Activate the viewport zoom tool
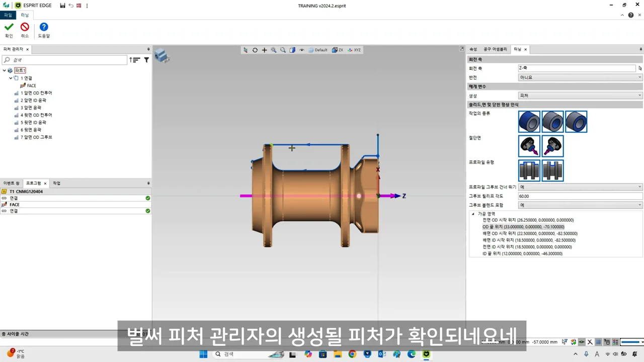 point(274,50)
